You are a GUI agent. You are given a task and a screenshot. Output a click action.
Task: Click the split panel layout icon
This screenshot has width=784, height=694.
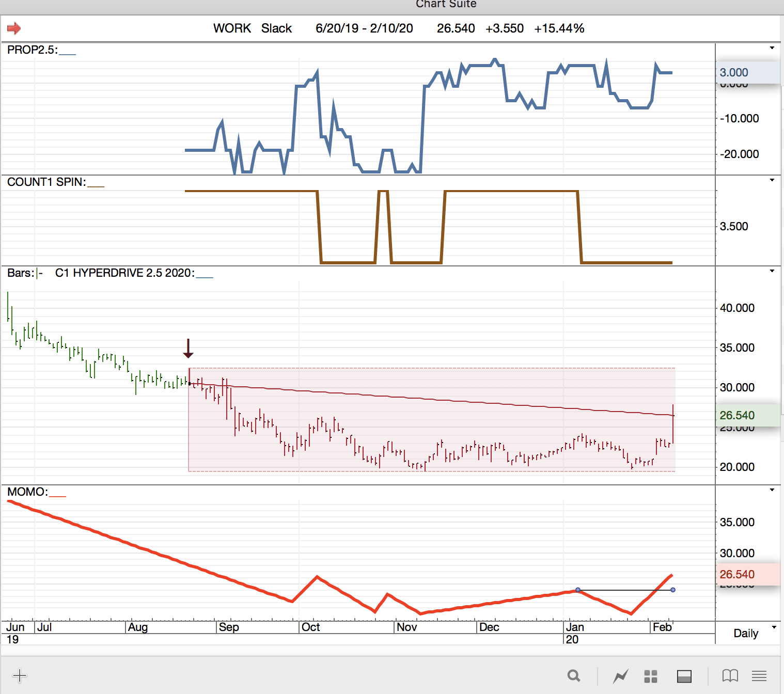pyautogui.click(x=684, y=676)
